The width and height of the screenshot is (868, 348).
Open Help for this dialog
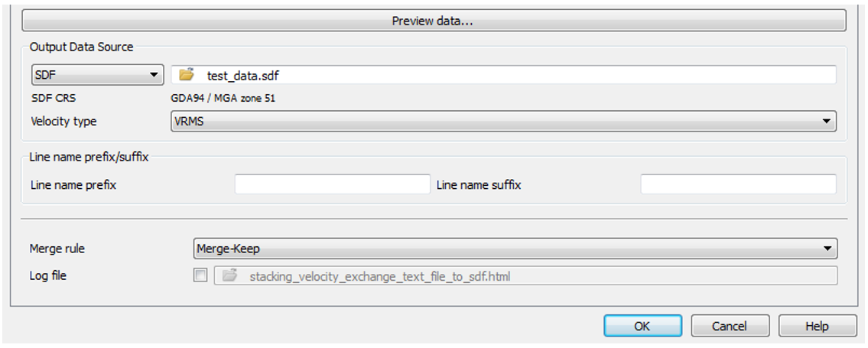coord(817,326)
